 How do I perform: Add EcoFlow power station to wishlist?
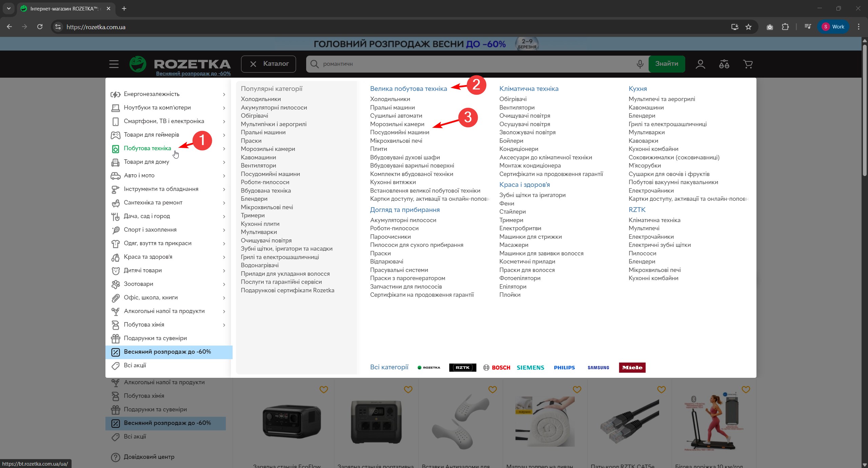click(323, 390)
